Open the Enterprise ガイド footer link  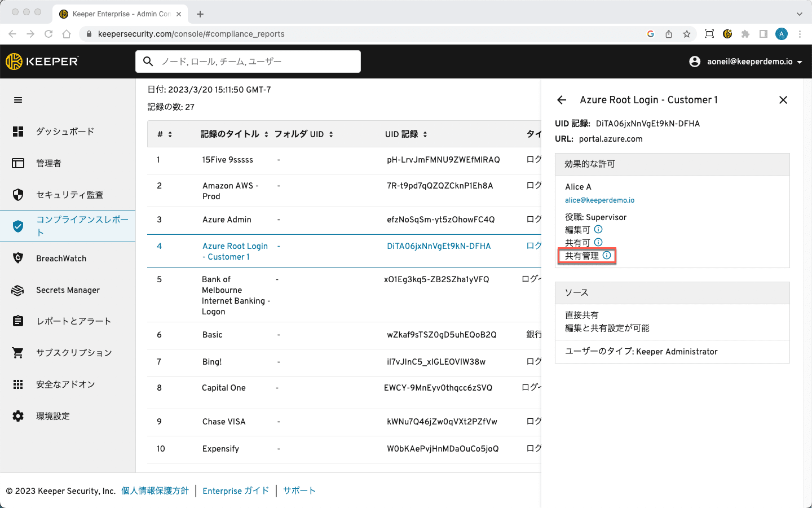pyautogui.click(x=236, y=491)
